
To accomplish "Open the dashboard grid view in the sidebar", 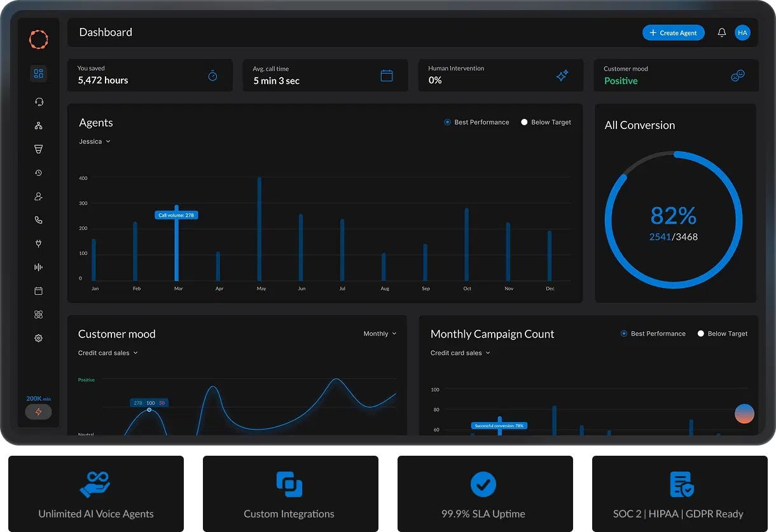I will pos(38,73).
